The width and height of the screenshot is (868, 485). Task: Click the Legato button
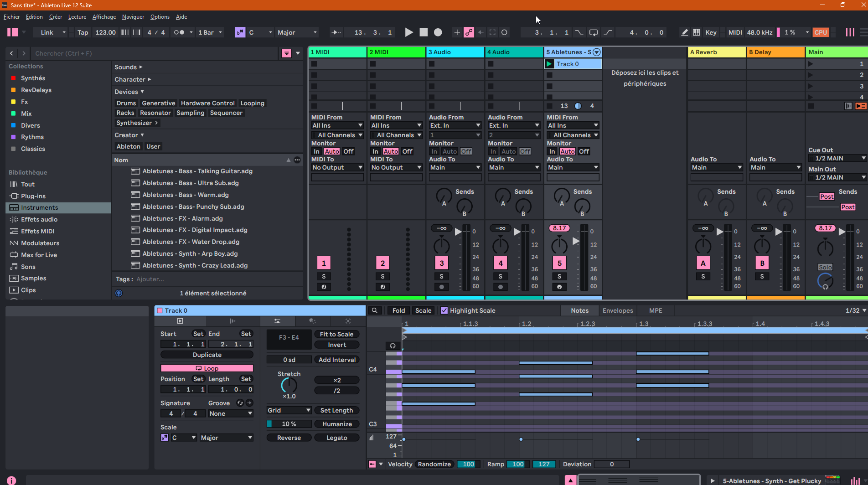[x=336, y=438]
